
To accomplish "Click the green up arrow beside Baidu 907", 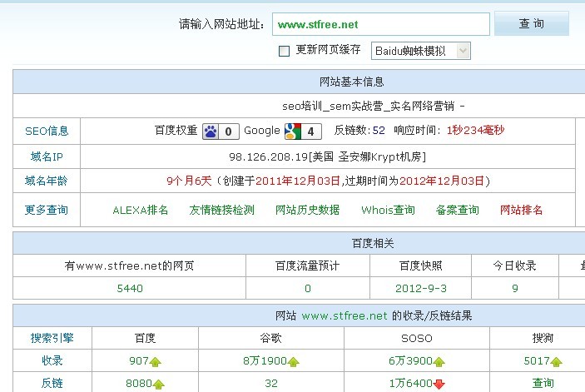I will [x=156, y=362].
